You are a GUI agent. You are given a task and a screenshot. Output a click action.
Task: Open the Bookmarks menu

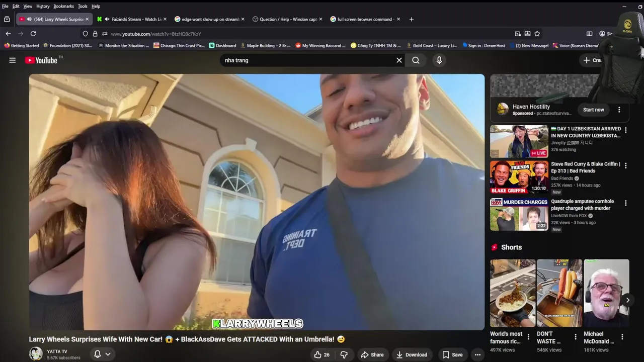63,6
